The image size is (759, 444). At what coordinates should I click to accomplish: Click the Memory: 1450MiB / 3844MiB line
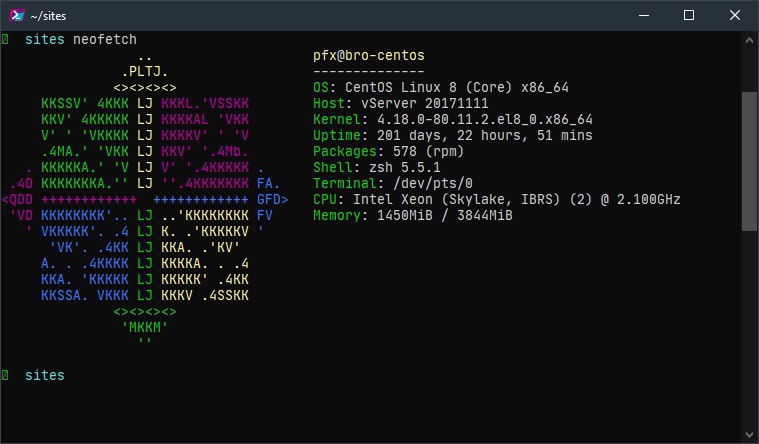(x=412, y=215)
